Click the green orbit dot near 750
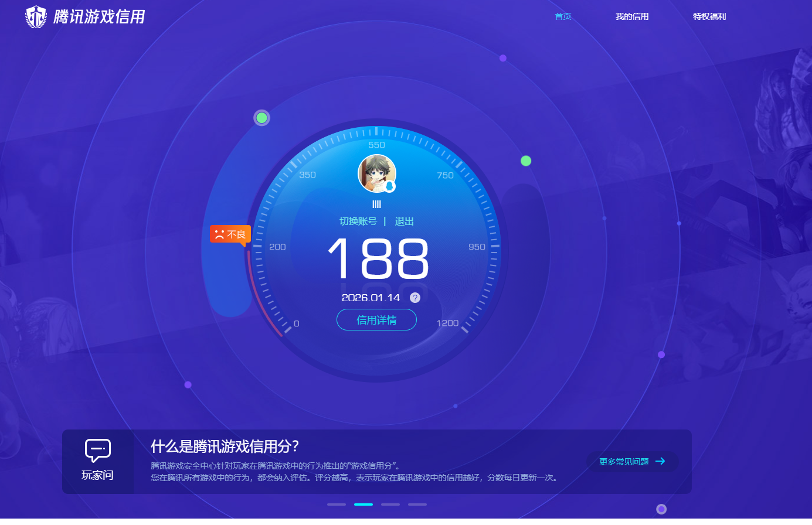The width and height of the screenshot is (812, 525). pyautogui.click(x=526, y=161)
